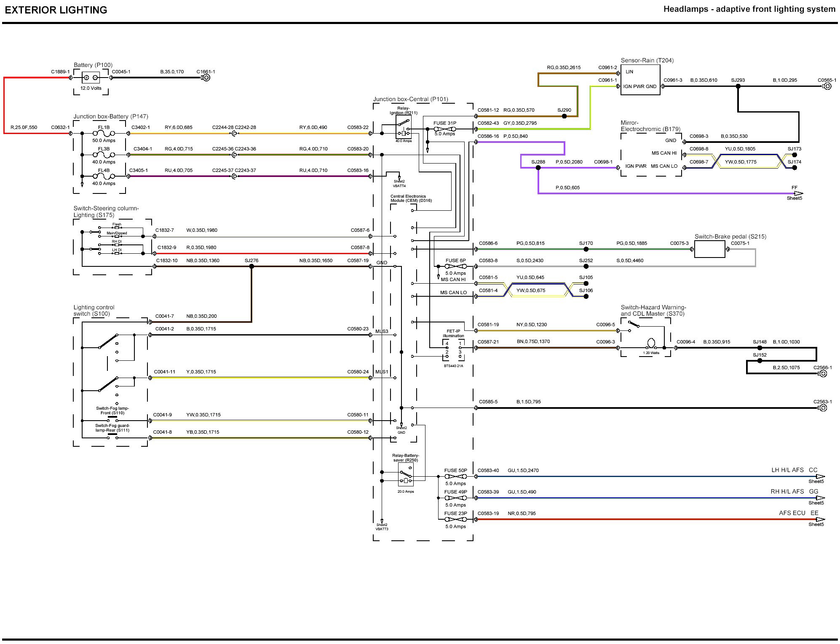Screen dimensions: 840x644
Task: Click the Flash contact in steering column switch
Action: 117,227
